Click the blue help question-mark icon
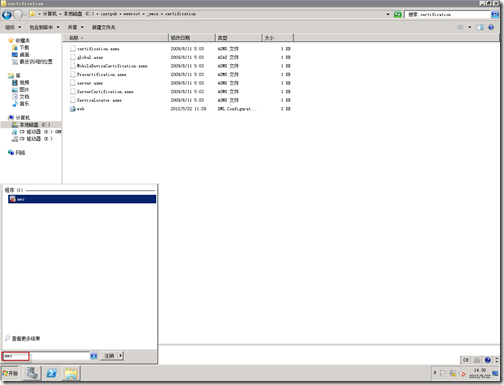The width and height of the screenshot is (504, 385). coord(491,27)
